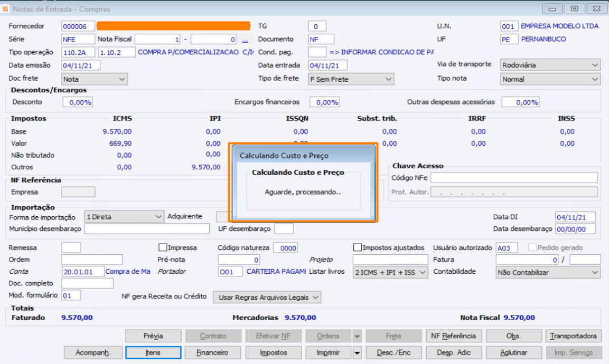Click the Doc. completo field
The width and height of the screenshot is (609, 364).
87,284
